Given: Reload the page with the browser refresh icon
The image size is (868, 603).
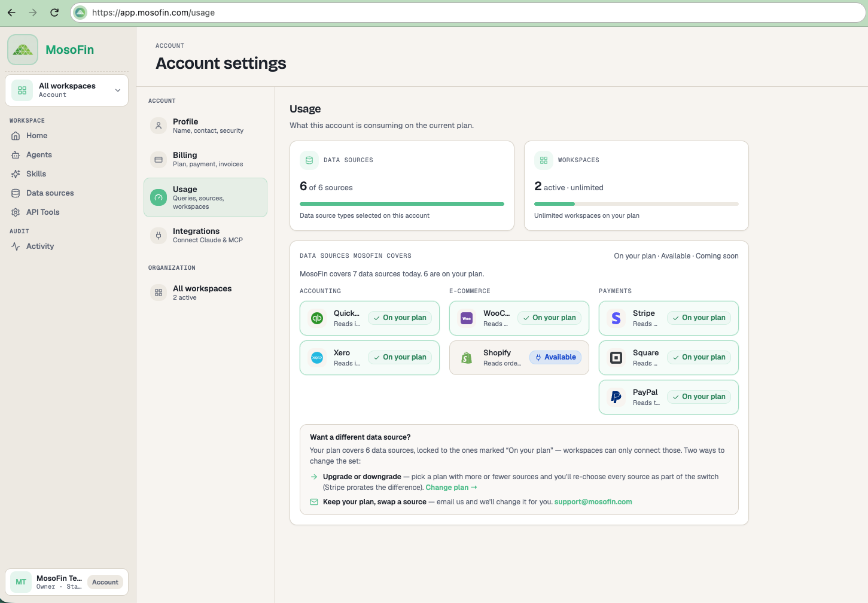Looking at the screenshot, I should (54, 13).
